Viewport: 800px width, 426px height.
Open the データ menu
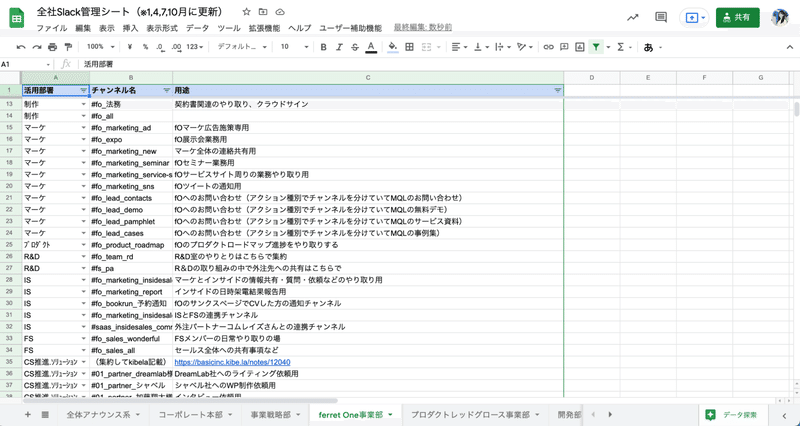(197, 28)
